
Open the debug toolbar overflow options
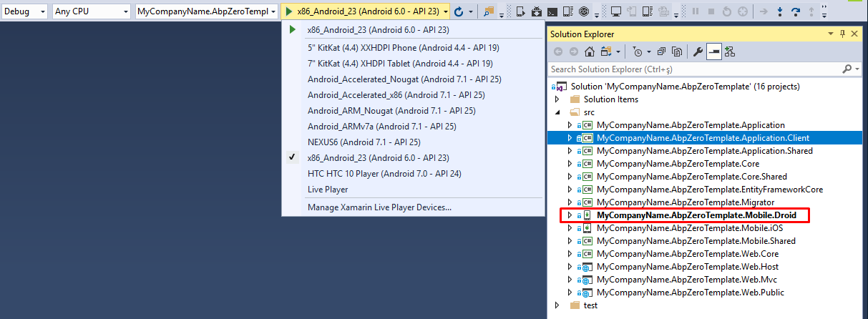(x=824, y=13)
